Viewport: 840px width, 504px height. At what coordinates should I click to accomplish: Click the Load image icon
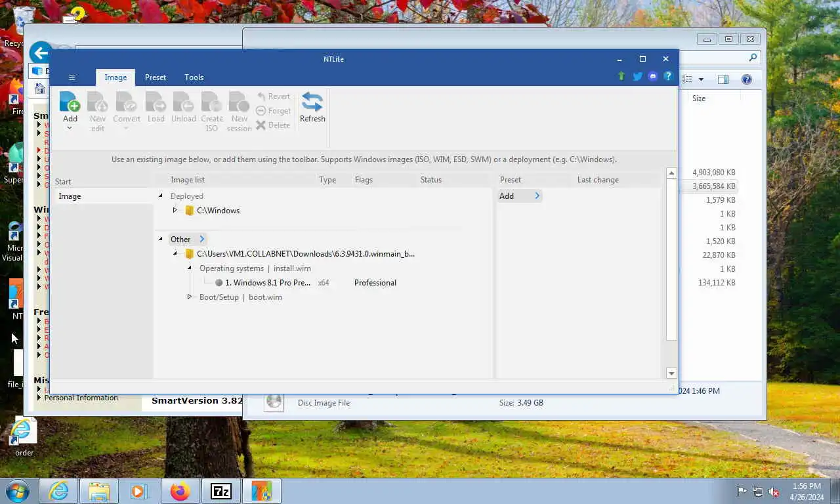coord(156,102)
